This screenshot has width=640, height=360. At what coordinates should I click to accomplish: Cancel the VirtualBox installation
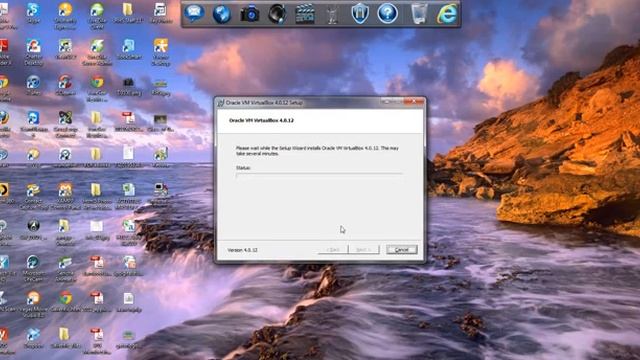point(402,249)
